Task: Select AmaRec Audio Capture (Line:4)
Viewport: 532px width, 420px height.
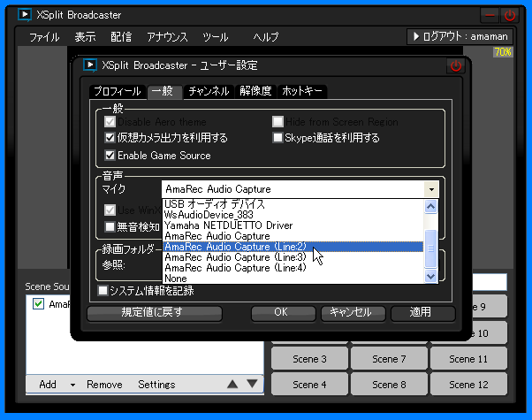Action: click(x=293, y=268)
